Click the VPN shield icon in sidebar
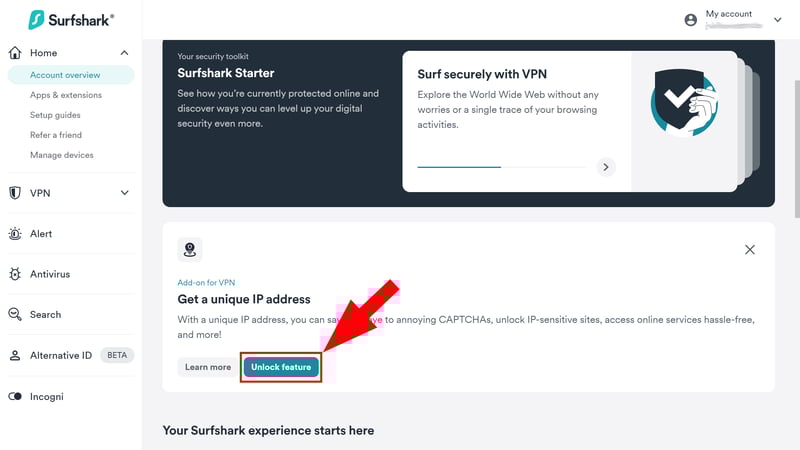Image resolution: width=800 pixels, height=450 pixels. (15, 193)
